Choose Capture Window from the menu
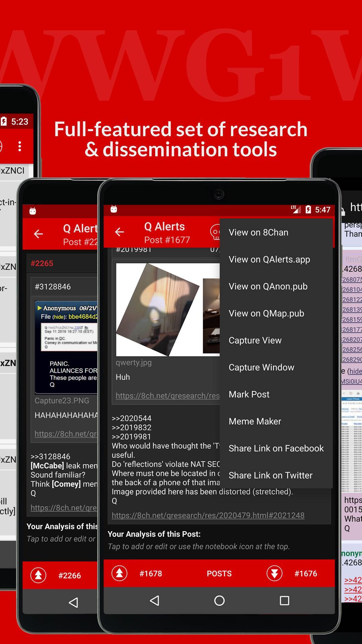The image size is (362, 644). coord(261,367)
